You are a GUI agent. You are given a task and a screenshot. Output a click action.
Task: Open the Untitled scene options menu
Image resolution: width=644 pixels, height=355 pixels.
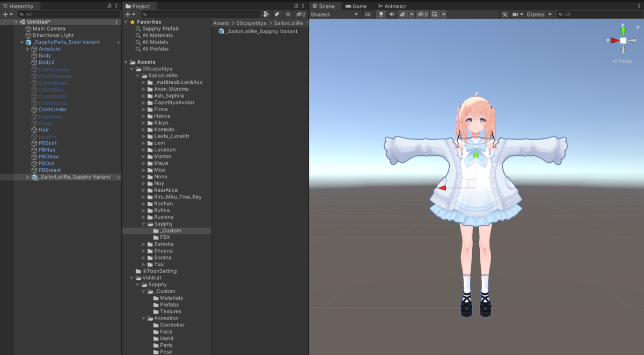[116, 22]
